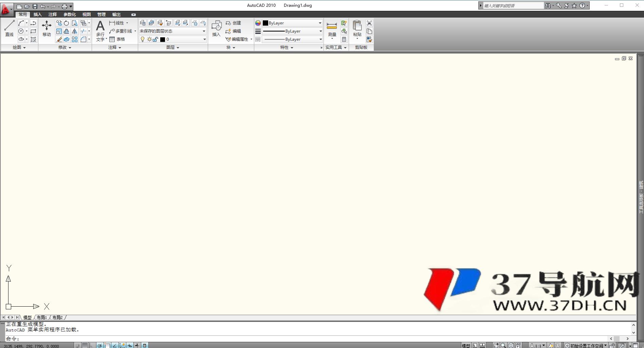Screen dimensions: 644x348
Task: Open the ByLayer lineweight dropdown
Action: coord(320,31)
